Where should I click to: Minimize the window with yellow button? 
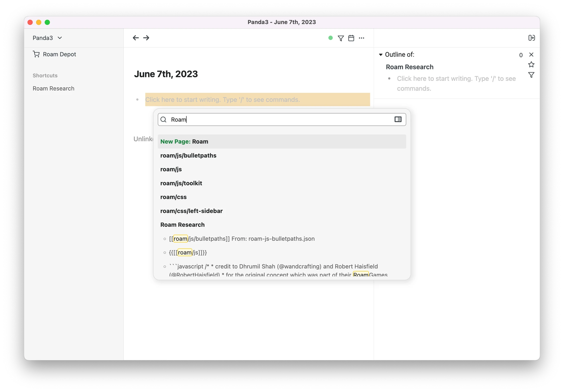pyautogui.click(x=39, y=22)
